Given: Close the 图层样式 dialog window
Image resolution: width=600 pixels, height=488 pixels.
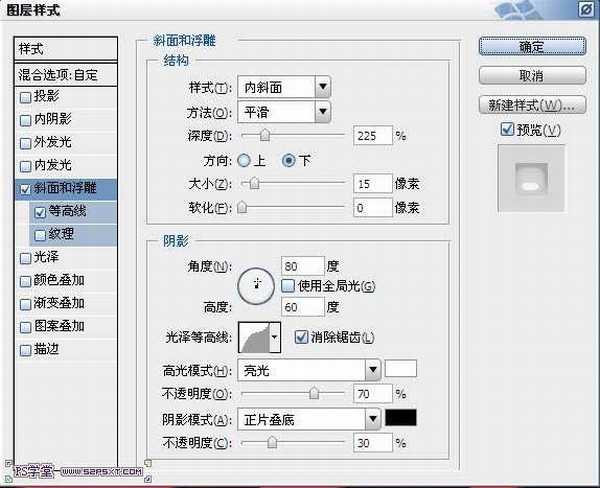Looking at the screenshot, I should pyautogui.click(x=583, y=11).
